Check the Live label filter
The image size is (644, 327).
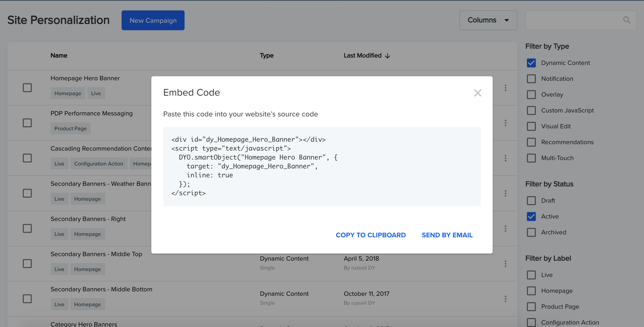pos(531,275)
